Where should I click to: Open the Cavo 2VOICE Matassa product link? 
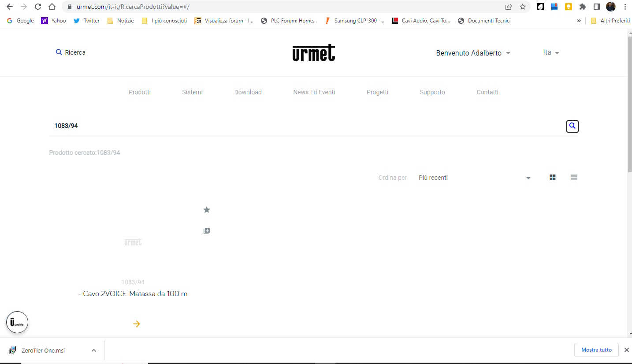133,293
